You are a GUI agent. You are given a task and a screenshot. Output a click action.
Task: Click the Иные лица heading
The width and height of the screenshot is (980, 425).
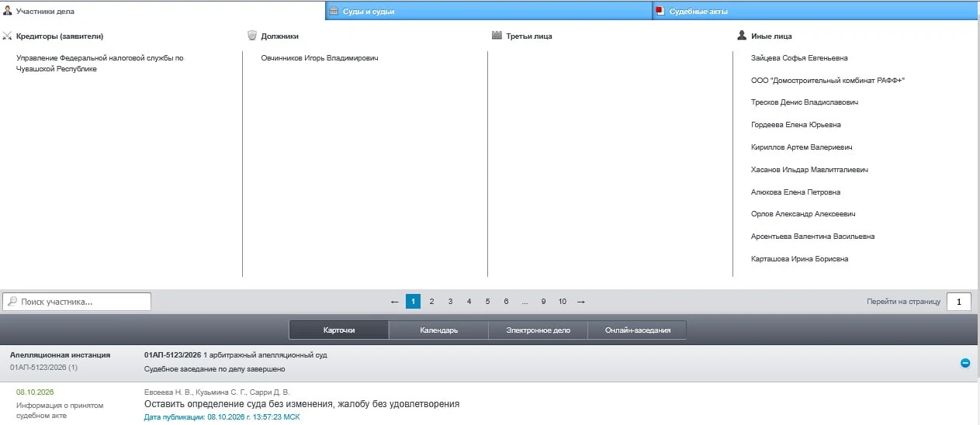coord(771,36)
